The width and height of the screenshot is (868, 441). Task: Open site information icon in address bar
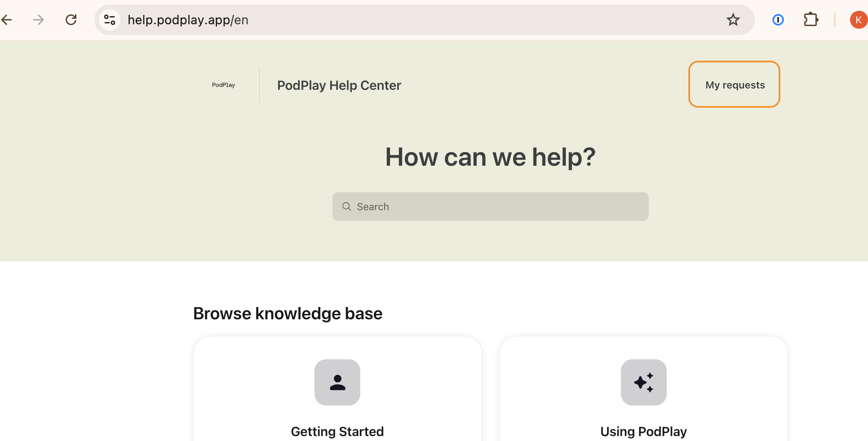(110, 20)
